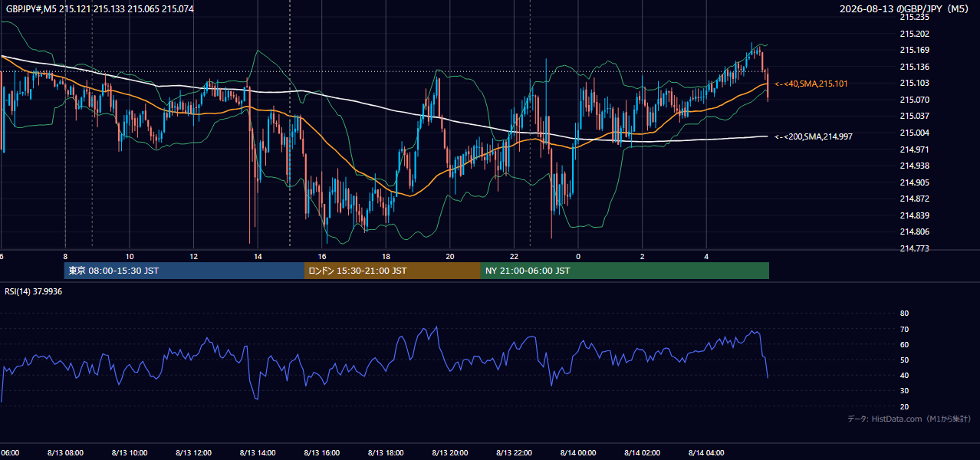Click RSI scale value 60
Viewport: 980px width, 460px height.
coord(904,345)
